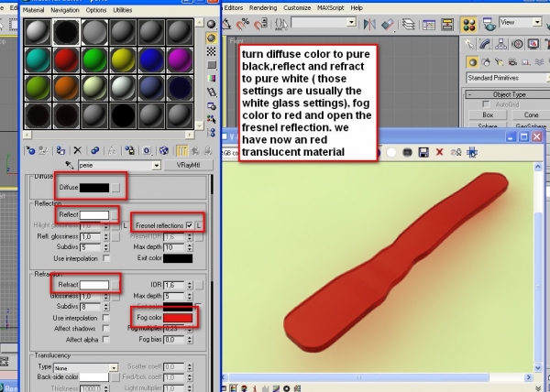Toggle Fresnel lock L button

pos(199,225)
